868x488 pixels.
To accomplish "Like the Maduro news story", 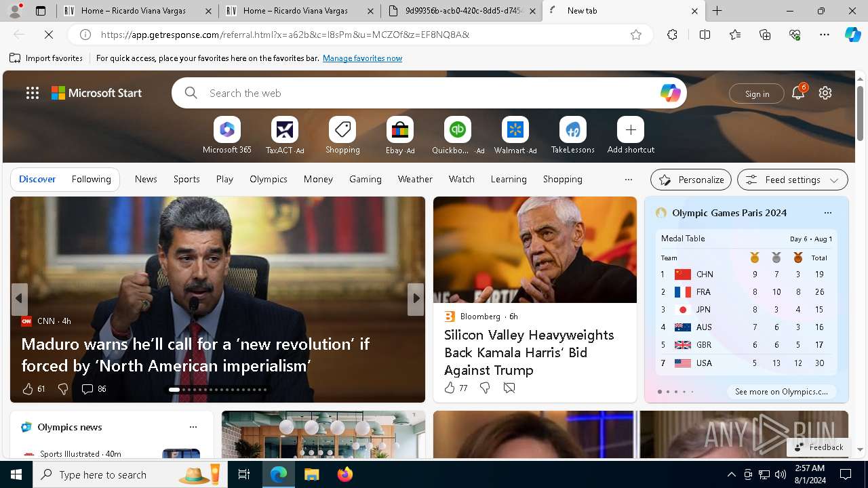I will (28, 389).
